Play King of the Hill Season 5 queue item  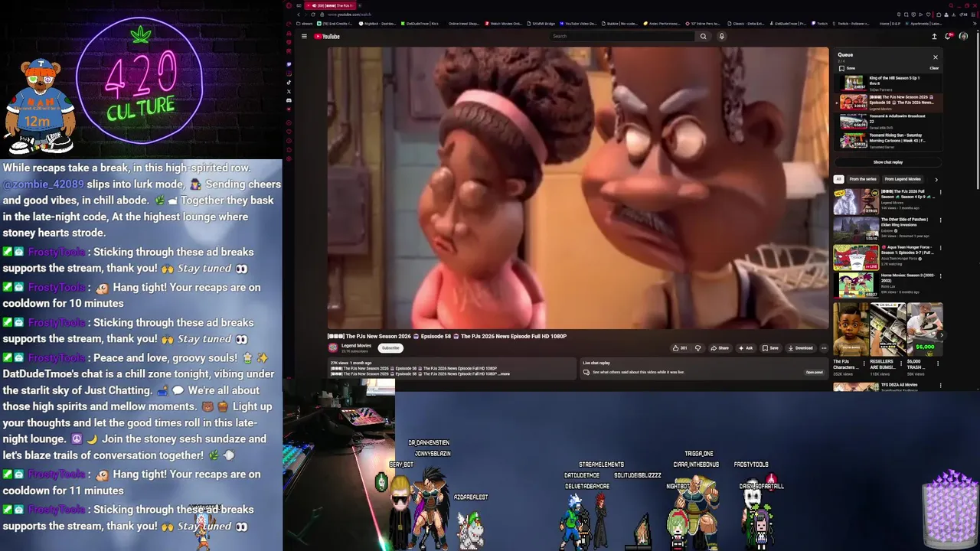888,83
